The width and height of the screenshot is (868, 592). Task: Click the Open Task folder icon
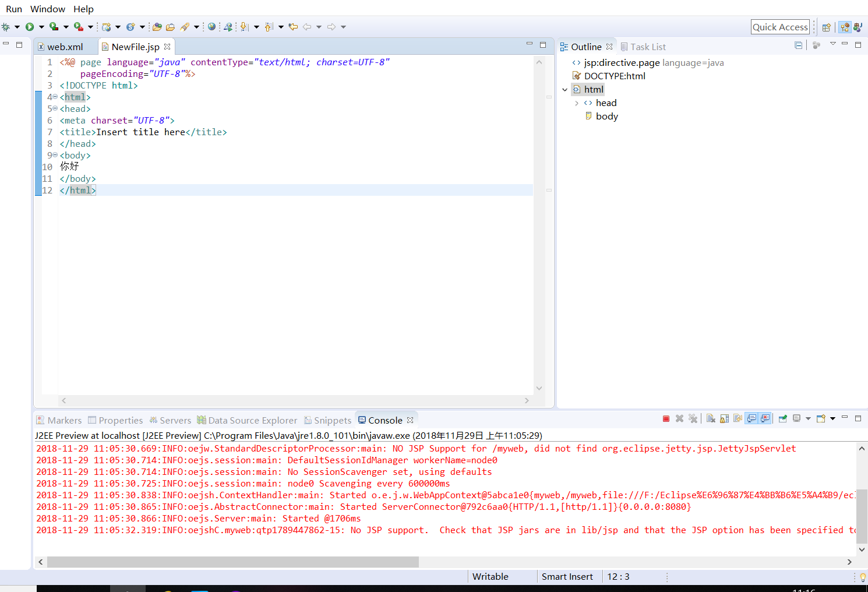click(170, 27)
